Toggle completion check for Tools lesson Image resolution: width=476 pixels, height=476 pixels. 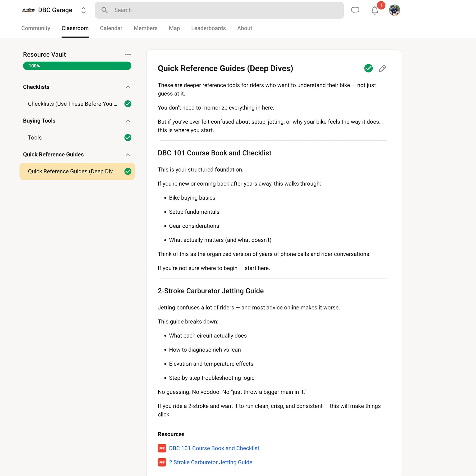point(128,138)
